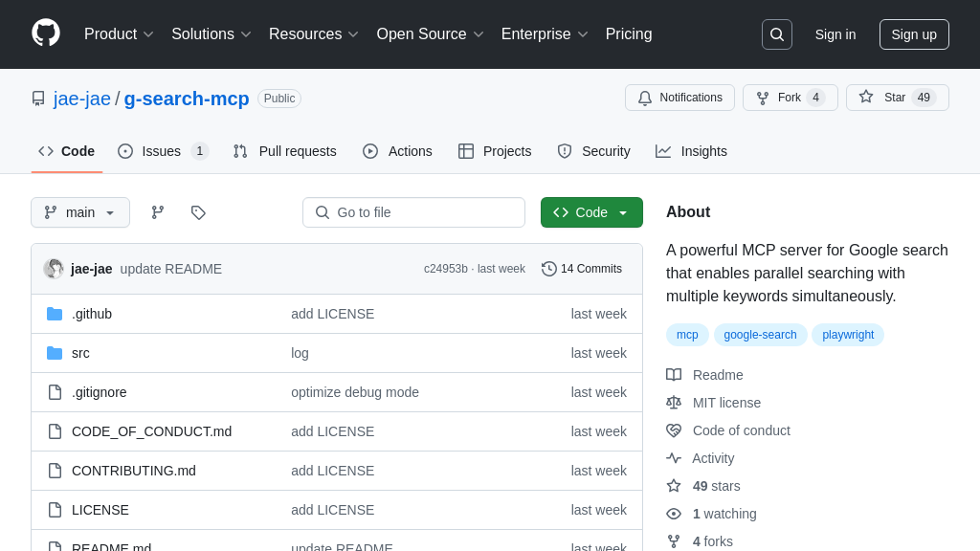Viewport: 980px width, 551px height.
Task: Click the GitHub logo icon
Action: point(46,33)
